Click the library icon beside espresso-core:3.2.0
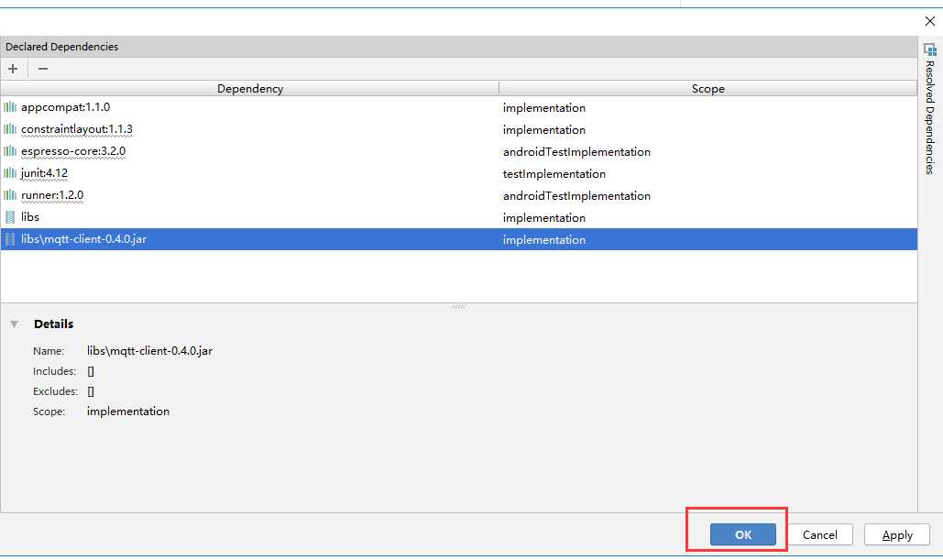The width and height of the screenshot is (943, 560). 9,151
